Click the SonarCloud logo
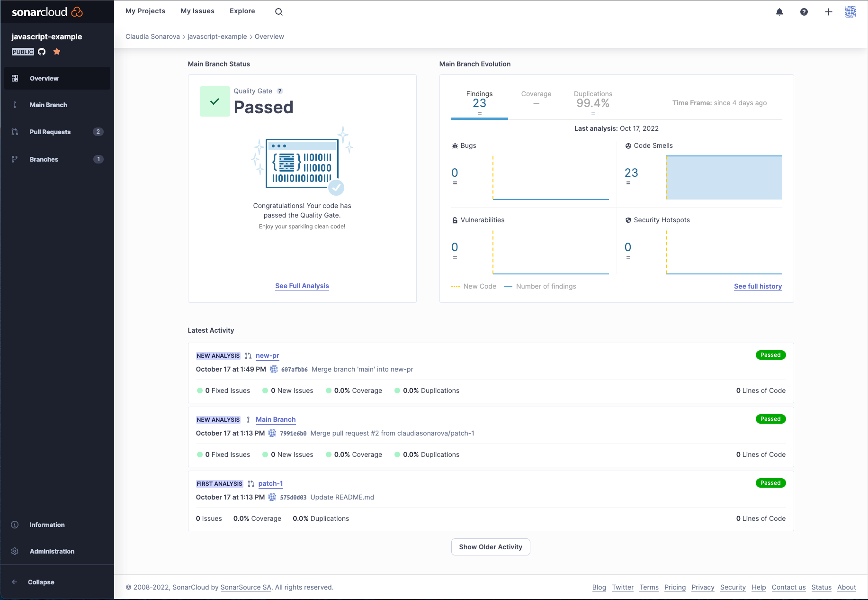Screen dimensions: 868x600 47,12
